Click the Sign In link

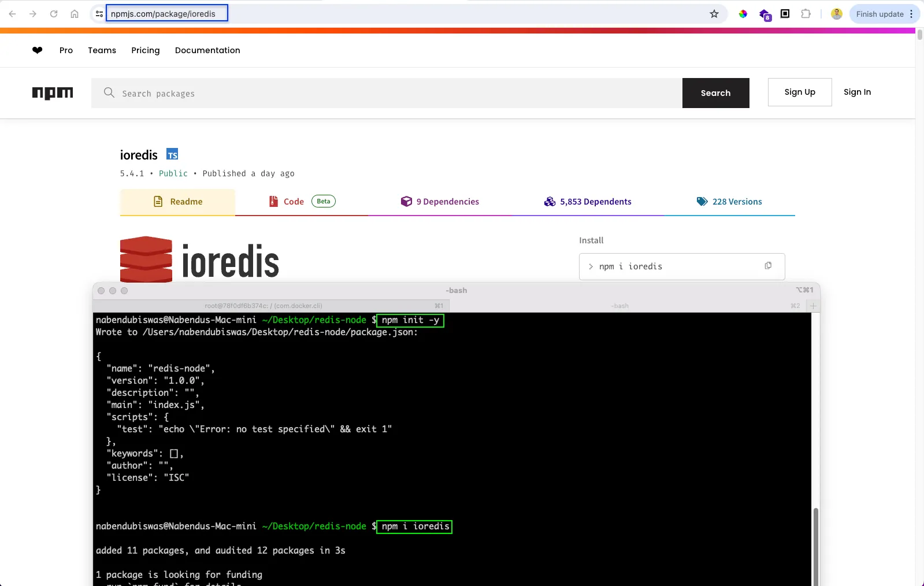coord(857,92)
